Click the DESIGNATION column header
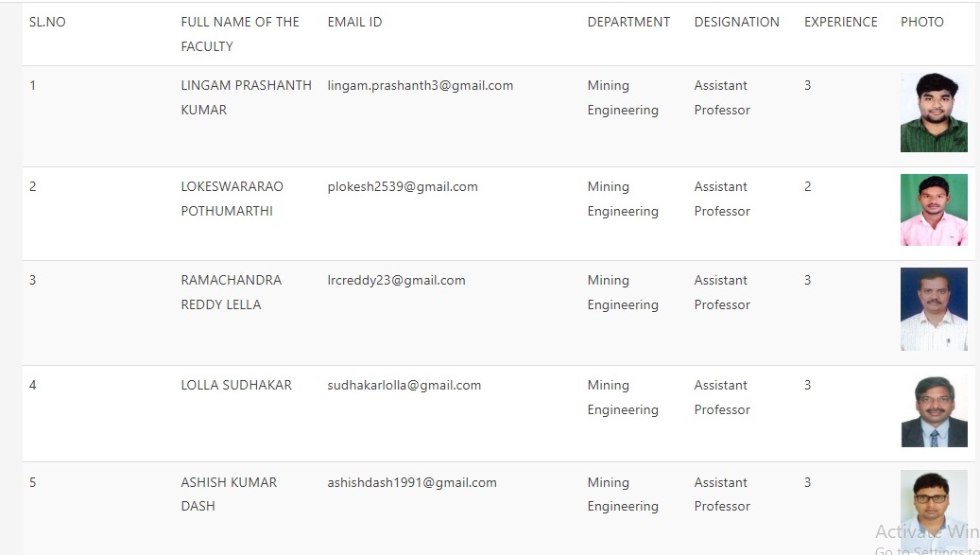 pos(737,22)
